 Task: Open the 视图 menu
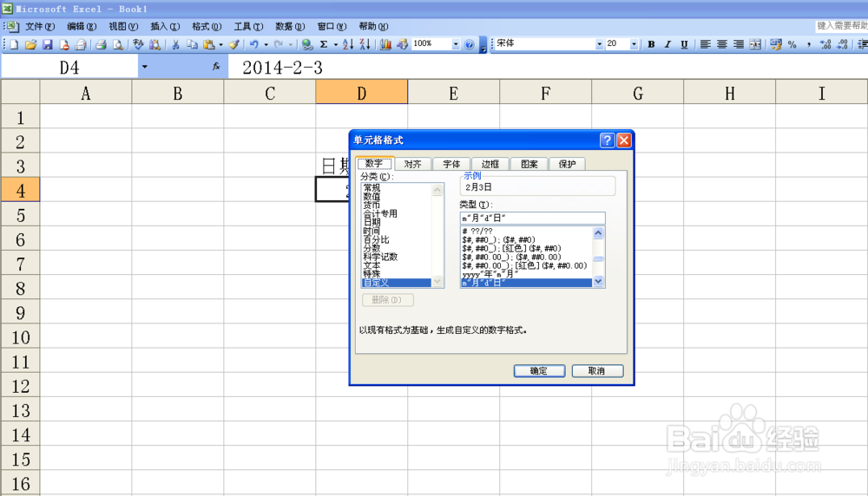coord(123,27)
